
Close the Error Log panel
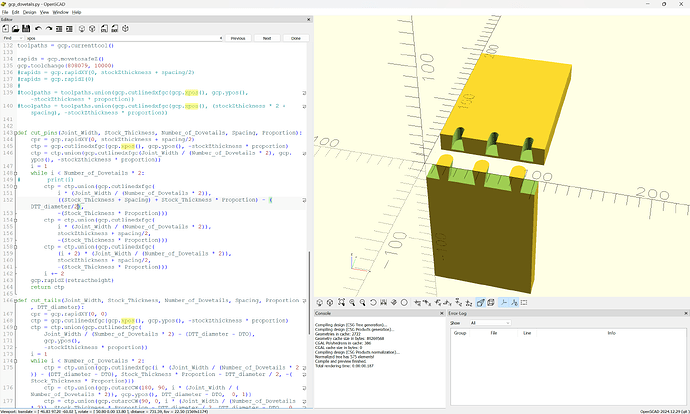tap(686, 313)
